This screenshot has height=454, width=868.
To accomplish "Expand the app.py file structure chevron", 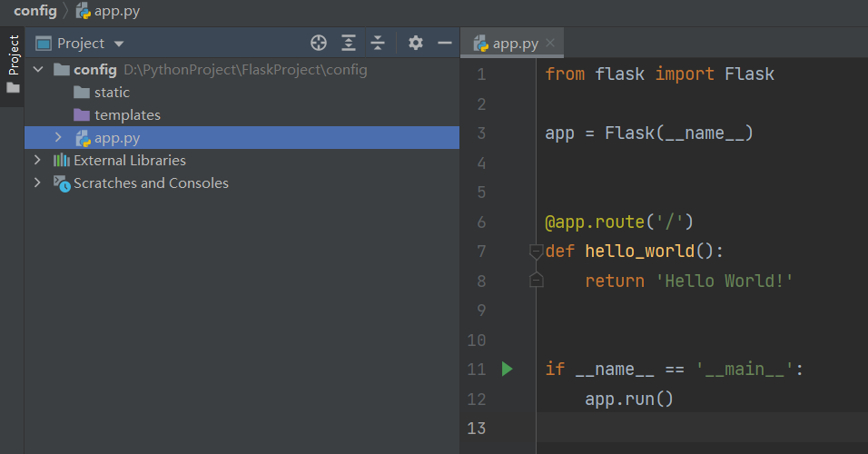I will pos(58,137).
